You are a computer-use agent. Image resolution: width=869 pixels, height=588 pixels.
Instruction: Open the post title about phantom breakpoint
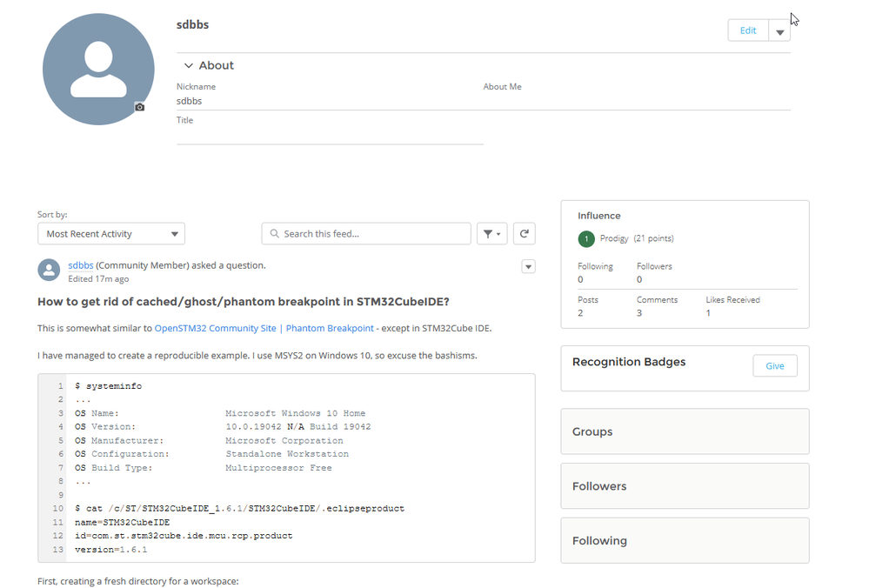[x=244, y=302]
